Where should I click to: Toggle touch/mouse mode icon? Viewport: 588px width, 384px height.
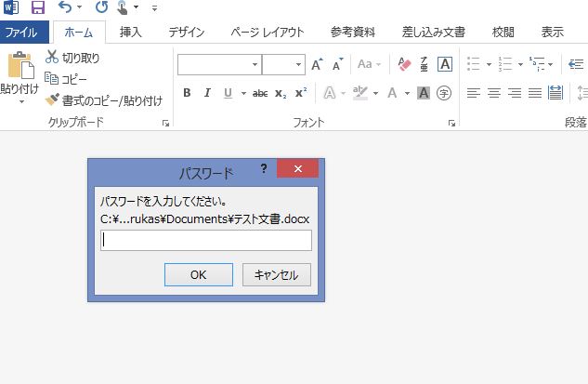click(x=123, y=7)
